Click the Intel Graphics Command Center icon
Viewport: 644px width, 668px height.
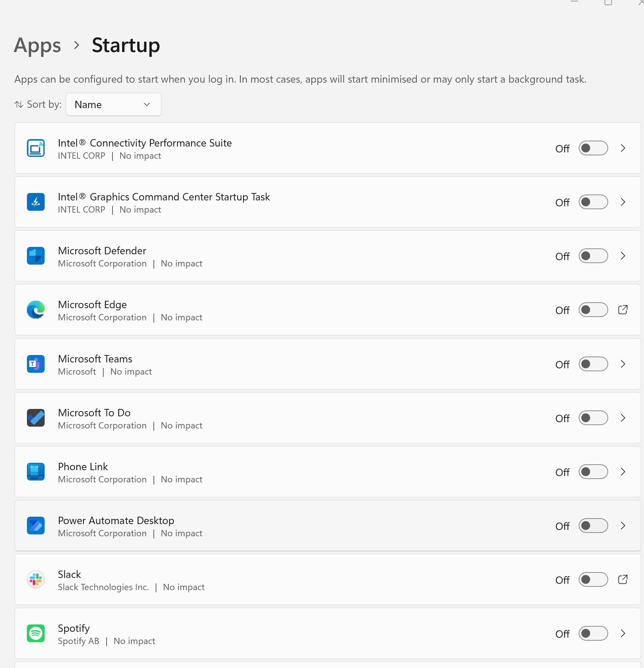[x=36, y=202]
